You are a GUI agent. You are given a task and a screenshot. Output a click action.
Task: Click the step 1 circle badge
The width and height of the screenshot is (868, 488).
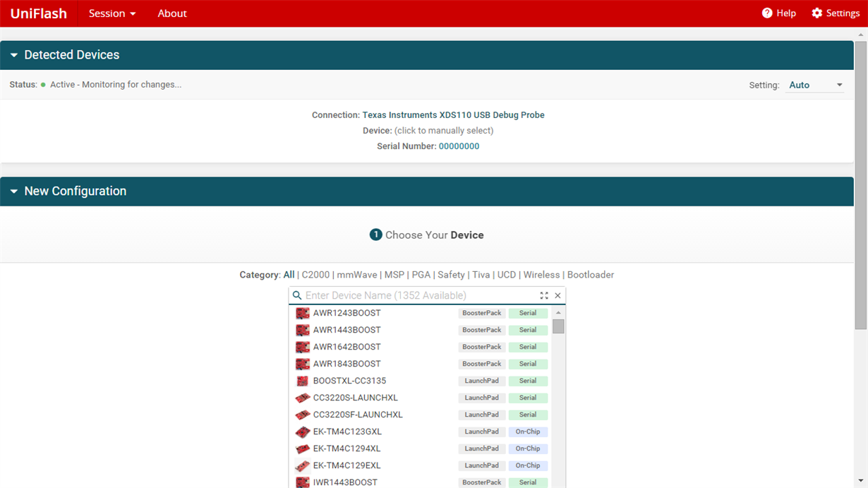pyautogui.click(x=376, y=234)
